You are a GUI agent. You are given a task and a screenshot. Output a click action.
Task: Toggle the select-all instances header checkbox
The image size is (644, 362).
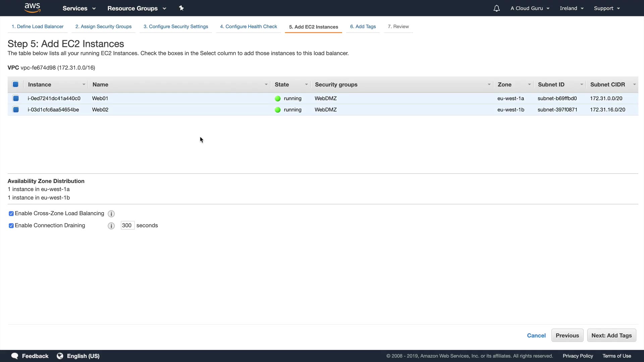click(x=15, y=84)
